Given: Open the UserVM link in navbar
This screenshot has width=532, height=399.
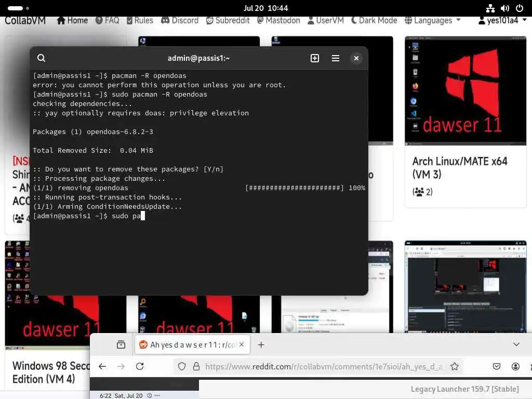Looking at the screenshot, I should (x=325, y=20).
